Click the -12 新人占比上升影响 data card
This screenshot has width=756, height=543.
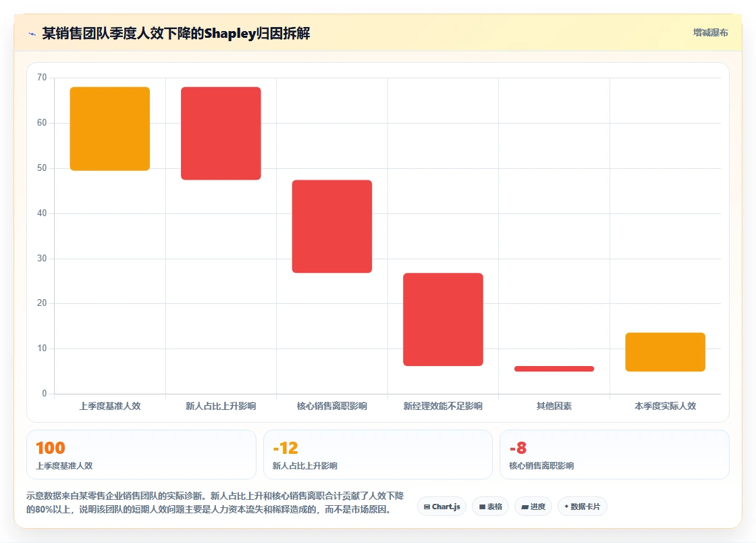(x=378, y=455)
